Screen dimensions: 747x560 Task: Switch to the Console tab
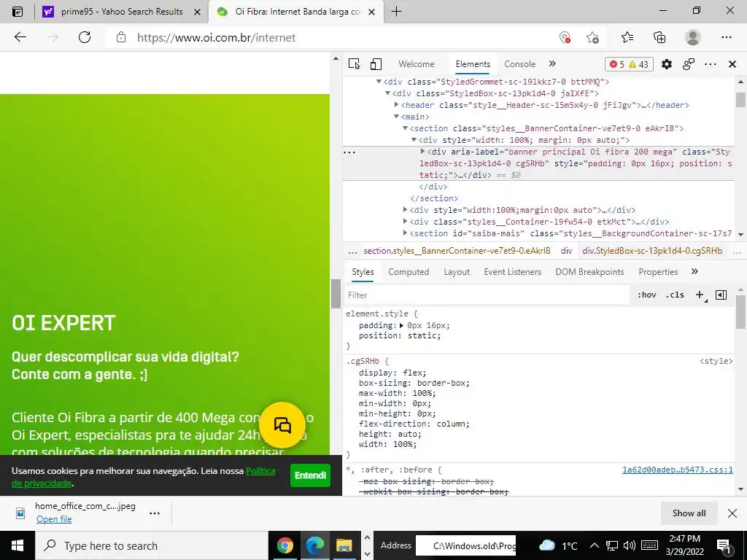click(x=519, y=64)
